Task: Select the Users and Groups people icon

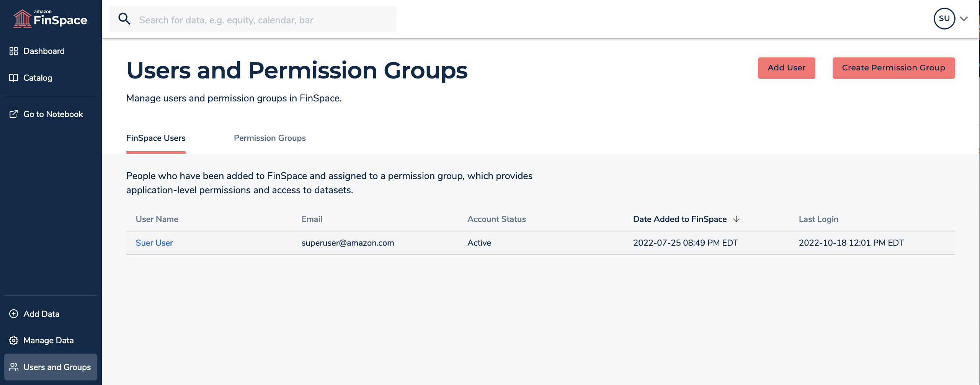Action: (x=13, y=367)
